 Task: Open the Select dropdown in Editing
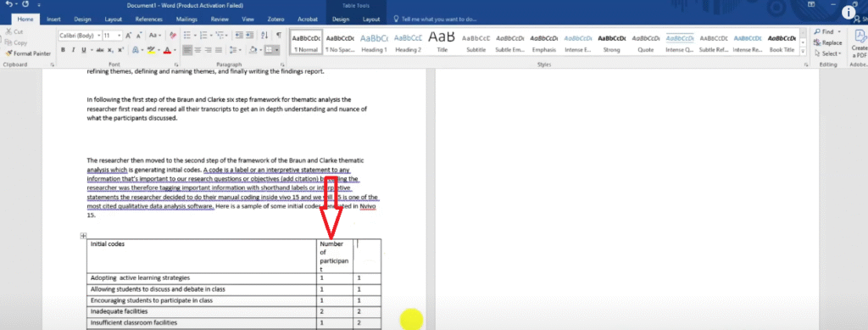[x=827, y=53]
